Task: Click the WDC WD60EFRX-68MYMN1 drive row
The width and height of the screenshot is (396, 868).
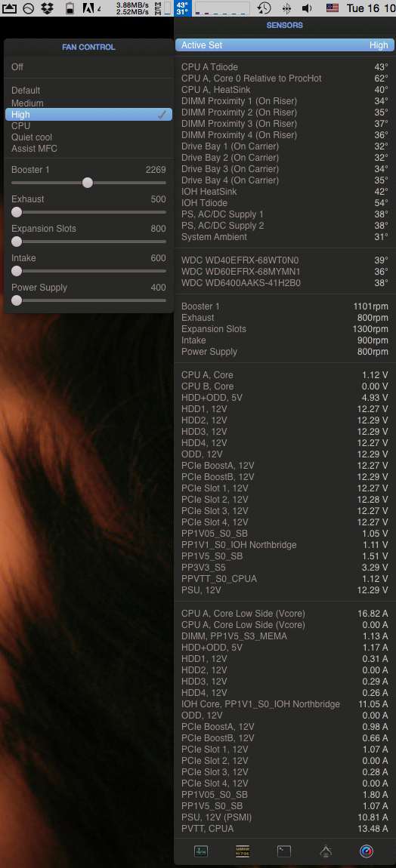Action: point(284,271)
